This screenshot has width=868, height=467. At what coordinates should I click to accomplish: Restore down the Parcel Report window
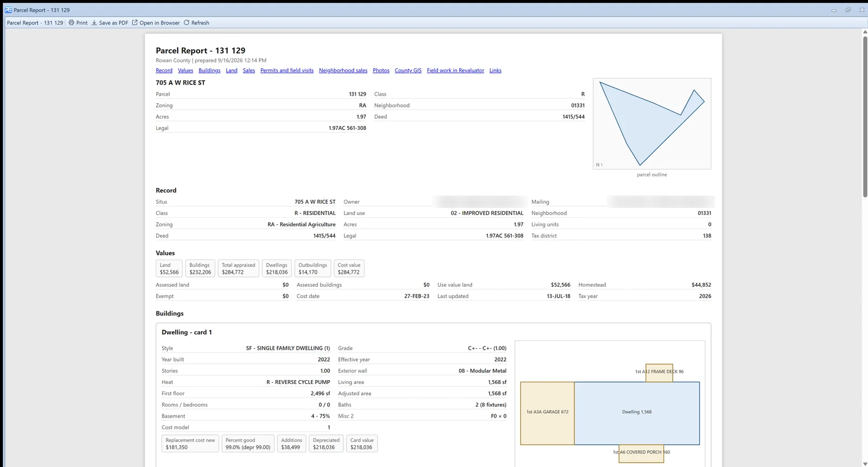click(848, 10)
